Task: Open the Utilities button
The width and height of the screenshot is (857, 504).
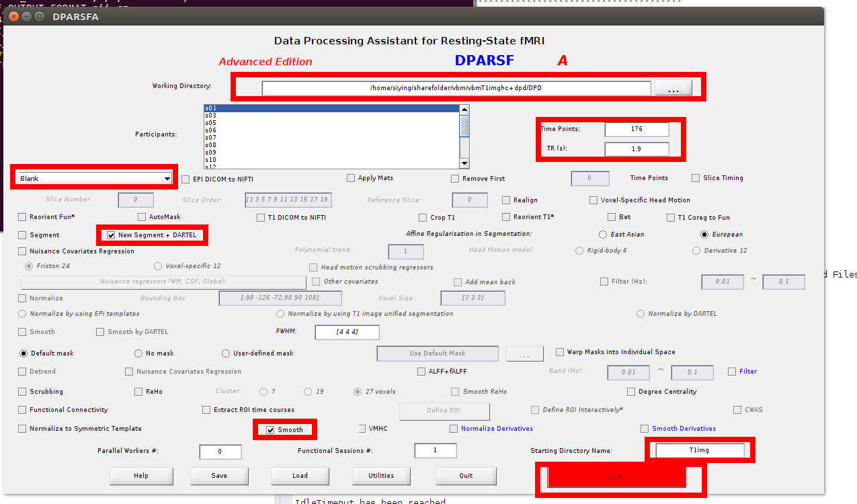Action: 381,476
